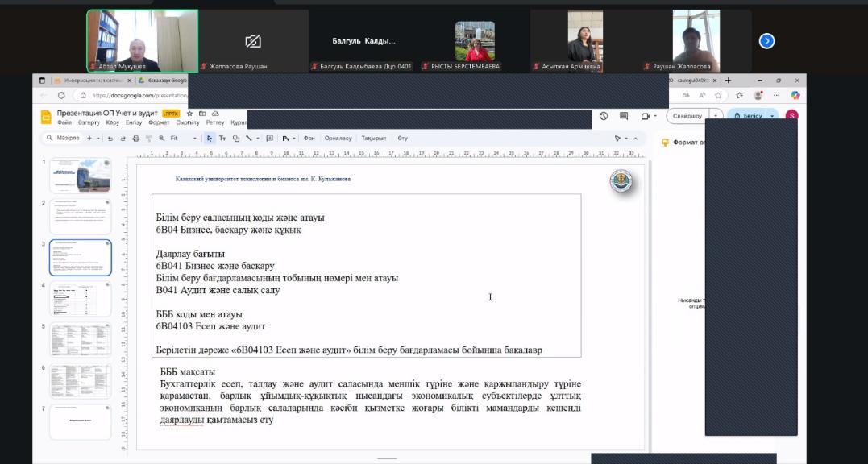
Task: Click the Слайдшоу button
Action: coord(687,116)
